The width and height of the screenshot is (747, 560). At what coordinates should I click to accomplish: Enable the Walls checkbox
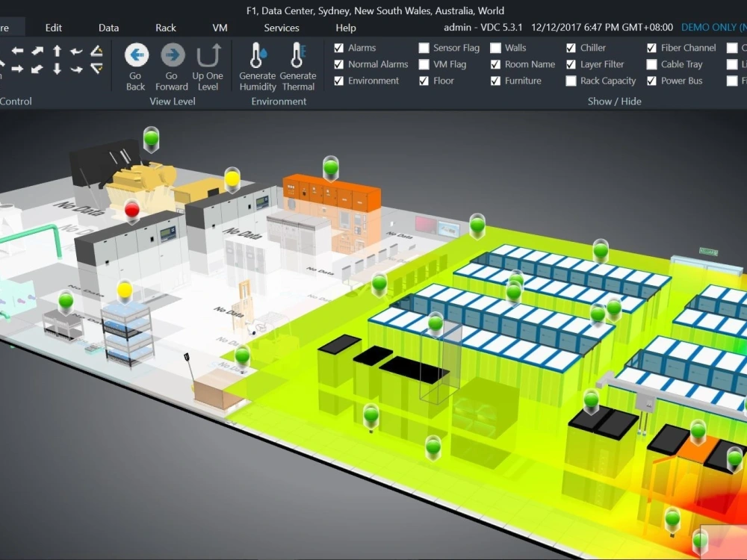click(x=494, y=47)
